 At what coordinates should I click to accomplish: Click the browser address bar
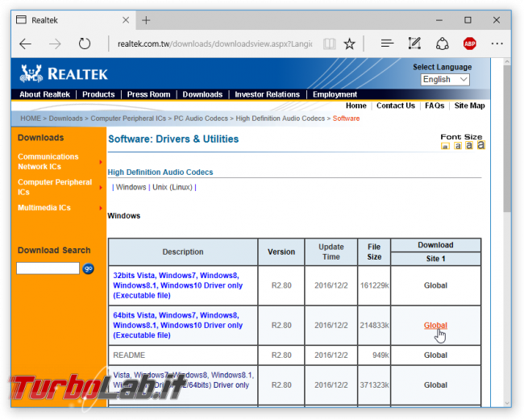pyautogui.click(x=214, y=44)
